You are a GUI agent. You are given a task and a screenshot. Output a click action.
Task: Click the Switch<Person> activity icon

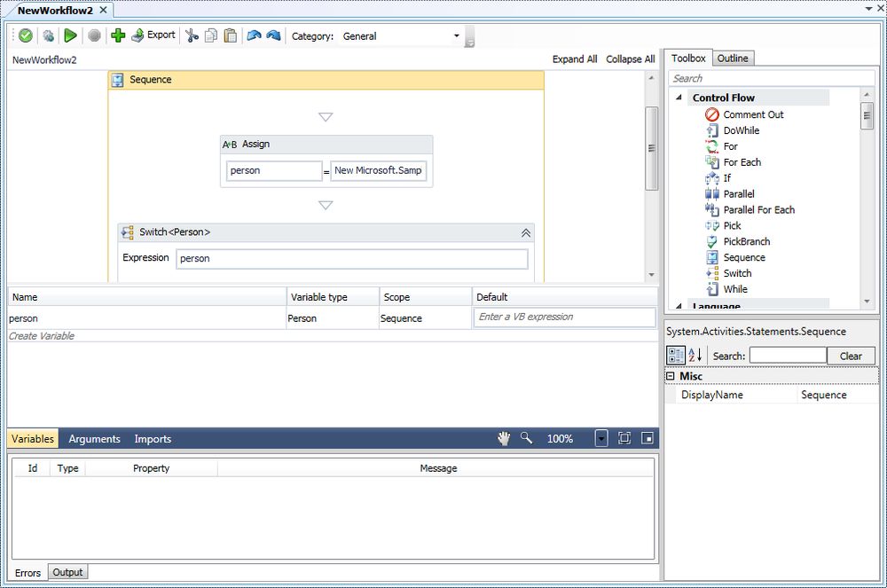pyautogui.click(x=128, y=232)
